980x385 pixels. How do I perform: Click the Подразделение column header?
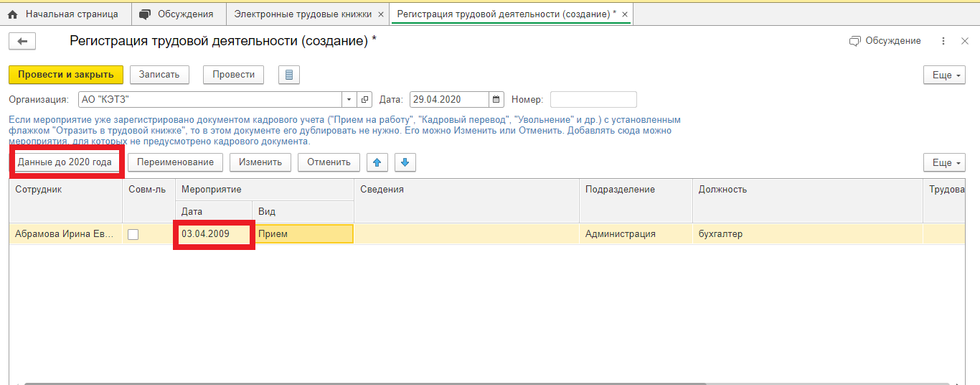[x=636, y=200]
